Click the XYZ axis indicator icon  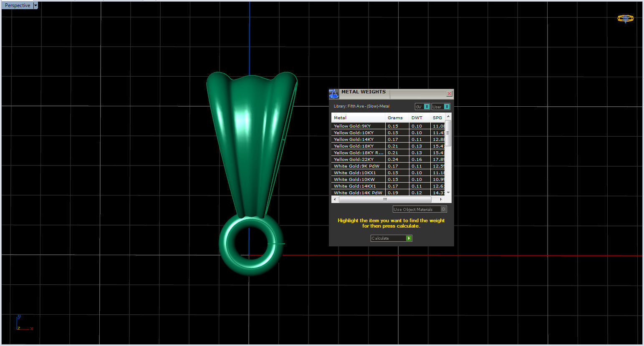pyautogui.click(x=24, y=323)
